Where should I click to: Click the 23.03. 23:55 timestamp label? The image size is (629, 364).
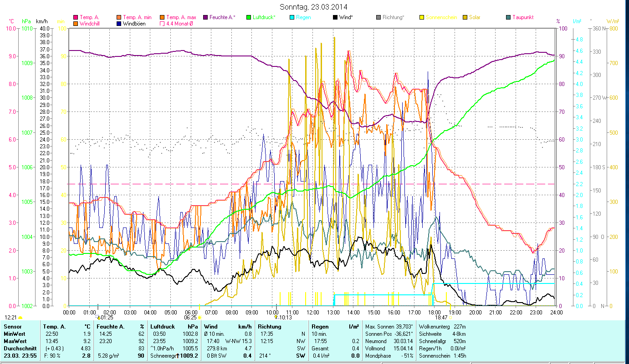[x=20, y=356]
